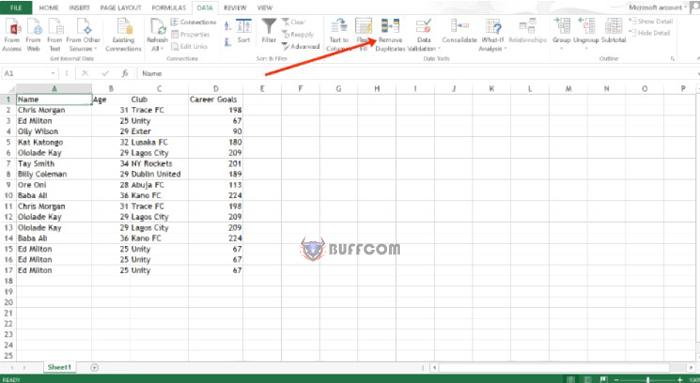This screenshot has height=383, width=700.
Task: Click the From Access import icon
Action: pos(12,27)
